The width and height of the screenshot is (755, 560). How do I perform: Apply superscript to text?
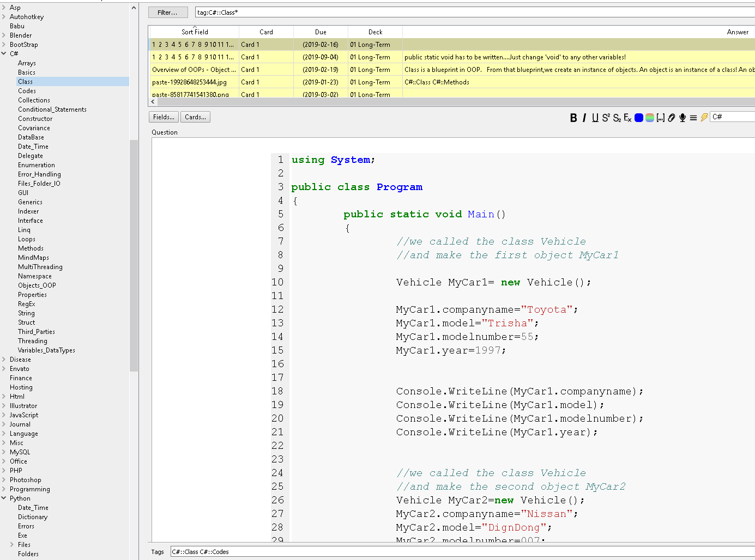(606, 117)
